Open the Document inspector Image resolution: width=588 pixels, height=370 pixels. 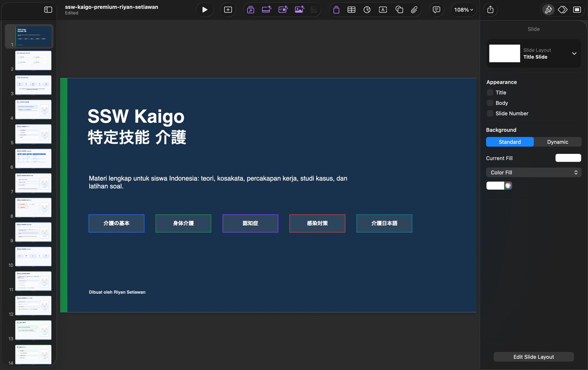577,10
